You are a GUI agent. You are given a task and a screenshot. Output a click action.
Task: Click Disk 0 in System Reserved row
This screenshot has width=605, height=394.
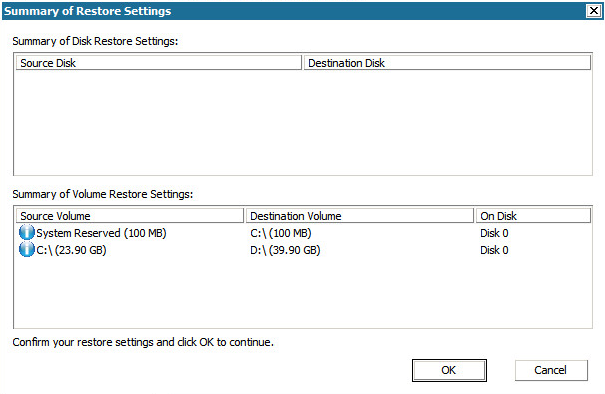pyautogui.click(x=494, y=233)
